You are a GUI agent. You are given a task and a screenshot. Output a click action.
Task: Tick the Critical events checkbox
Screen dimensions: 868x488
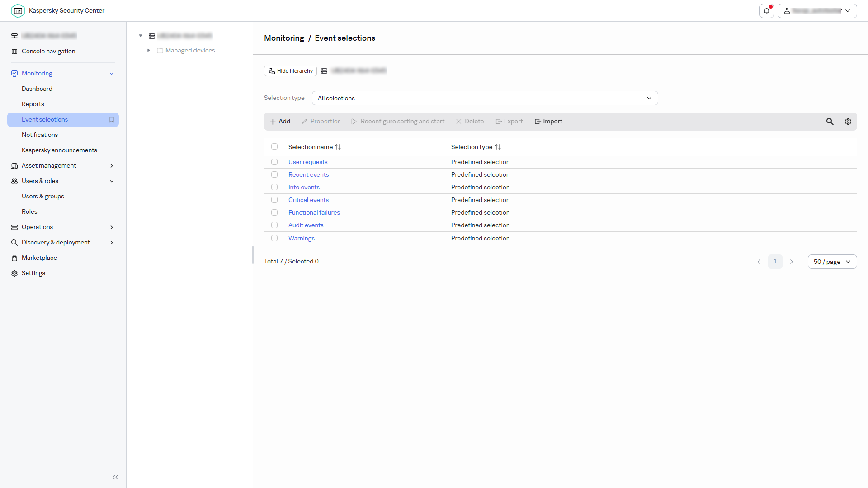[x=274, y=200]
